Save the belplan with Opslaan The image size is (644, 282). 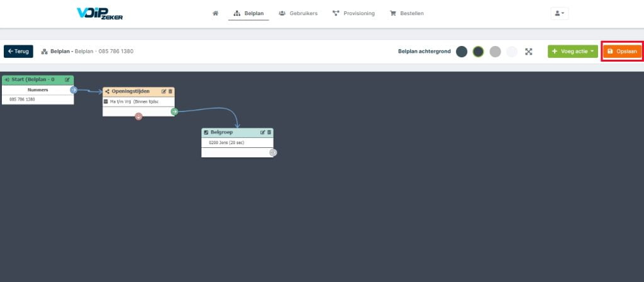[622, 52]
